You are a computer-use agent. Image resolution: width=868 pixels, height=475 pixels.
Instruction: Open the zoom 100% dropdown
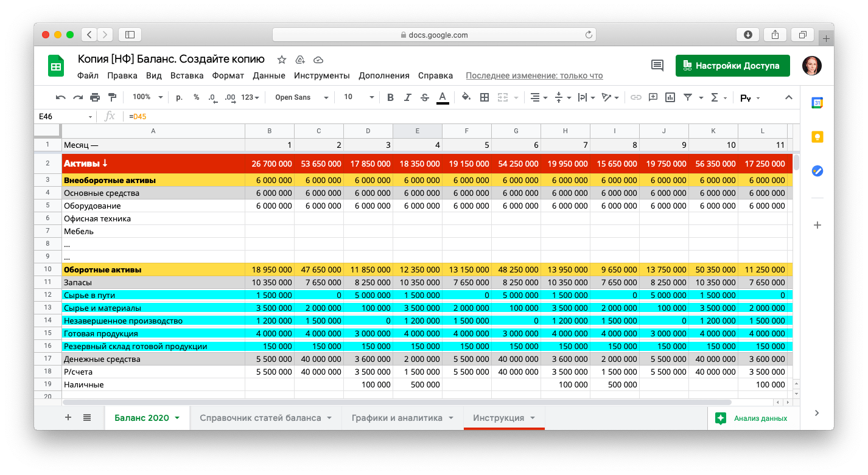pyautogui.click(x=148, y=97)
